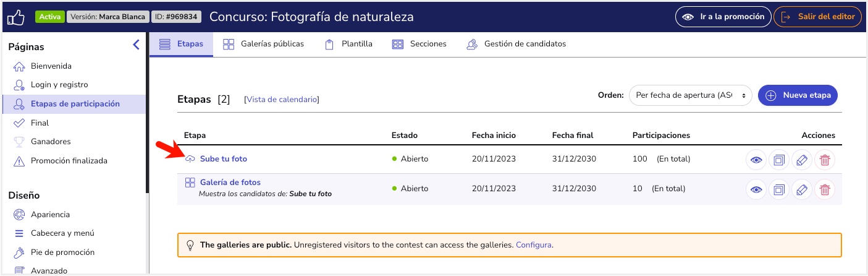Screen dimensions: 868x276
Task: Preview Sube tu foto with eye icon
Action: click(x=756, y=160)
